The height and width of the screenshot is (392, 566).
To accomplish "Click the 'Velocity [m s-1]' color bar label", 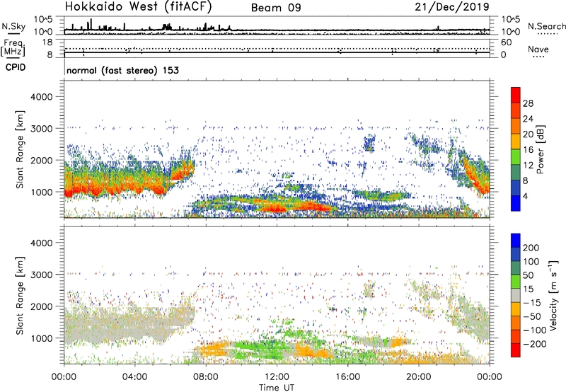I will (x=554, y=295).
